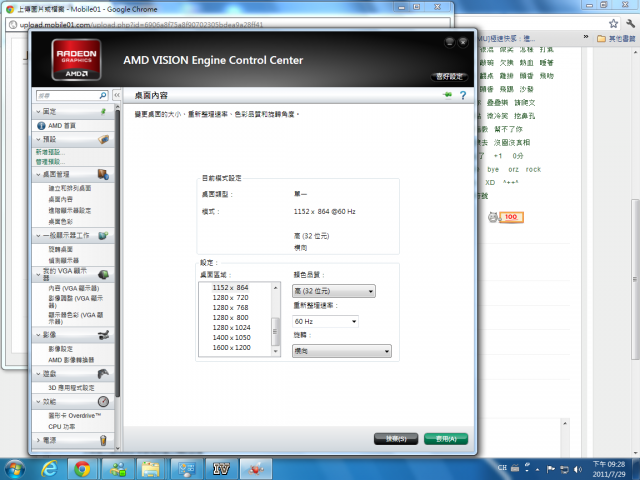Click the 一般顯示器工作 display icon

(103, 236)
